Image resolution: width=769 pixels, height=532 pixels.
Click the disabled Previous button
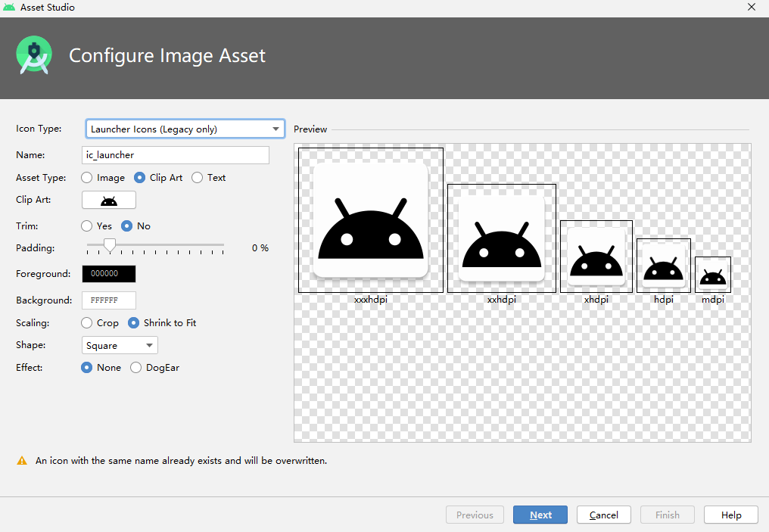[475, 515]
